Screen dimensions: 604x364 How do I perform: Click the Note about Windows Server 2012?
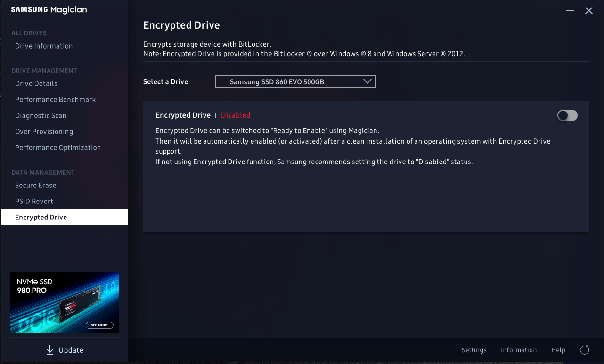point(304,54)
